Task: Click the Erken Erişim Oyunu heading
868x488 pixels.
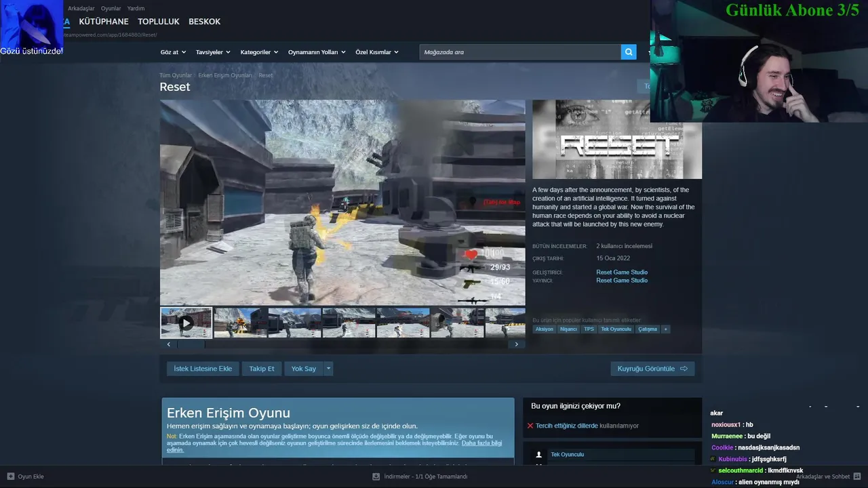Action: click(x=229, y=413)
